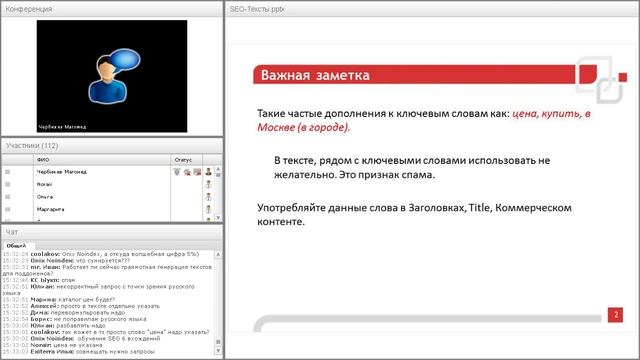Click the presenter avatar icon in Чербиков Магомед row

[x=209, y=172]
